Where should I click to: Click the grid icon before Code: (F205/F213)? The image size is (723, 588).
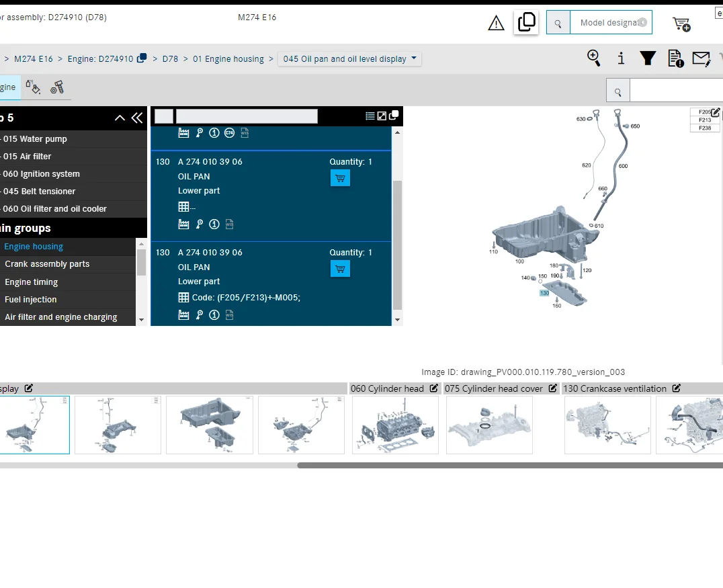click(x=183, y=298)
